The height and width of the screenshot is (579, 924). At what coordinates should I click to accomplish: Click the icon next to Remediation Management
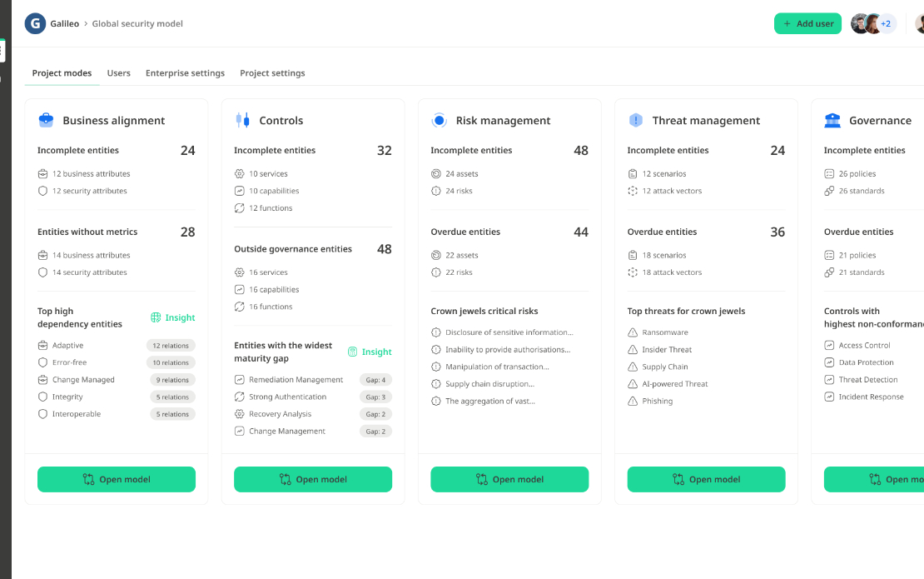[239, 380]
